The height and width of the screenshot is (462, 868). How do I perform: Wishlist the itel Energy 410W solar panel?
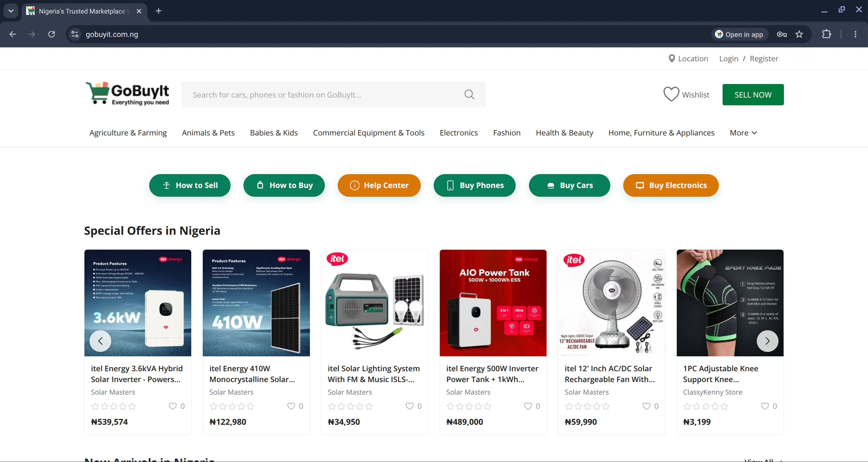[x=291, y=406]
